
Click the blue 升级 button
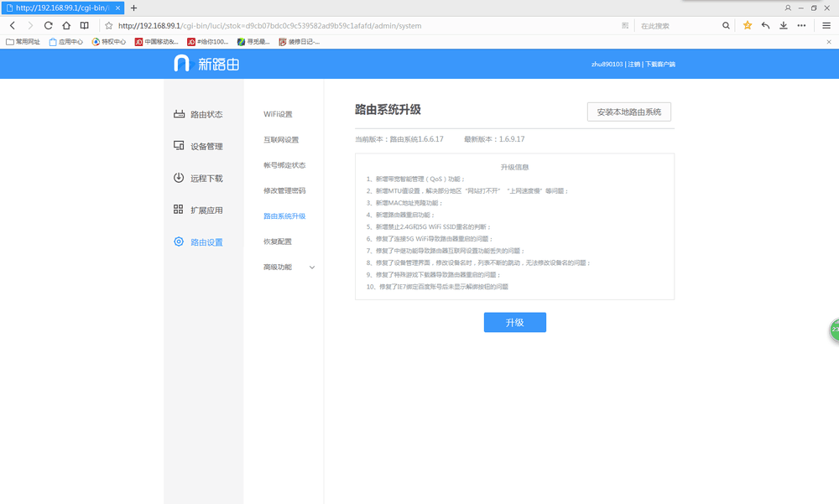pos(514,322)
